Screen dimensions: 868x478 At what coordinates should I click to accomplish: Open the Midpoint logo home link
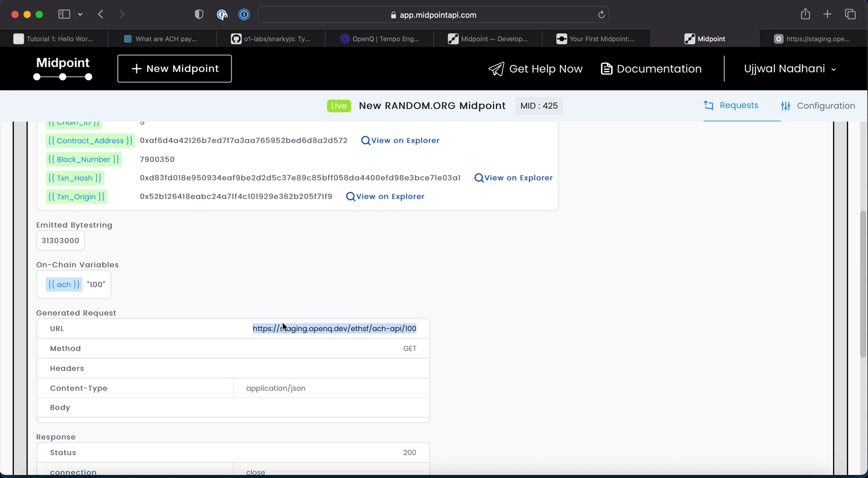[63, 68]
